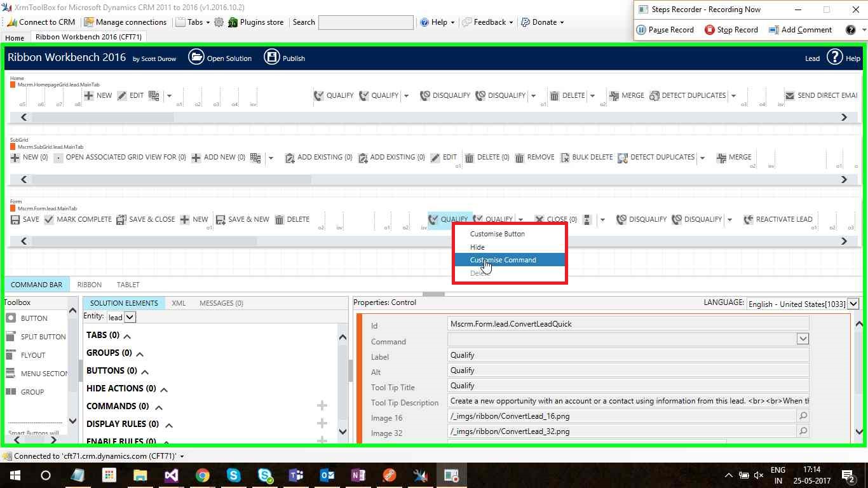The height and width of the screenshot is (488, 868).
Task: Open the SOLUTION ELEMENTS tab
Action: (x=124, y=303)
